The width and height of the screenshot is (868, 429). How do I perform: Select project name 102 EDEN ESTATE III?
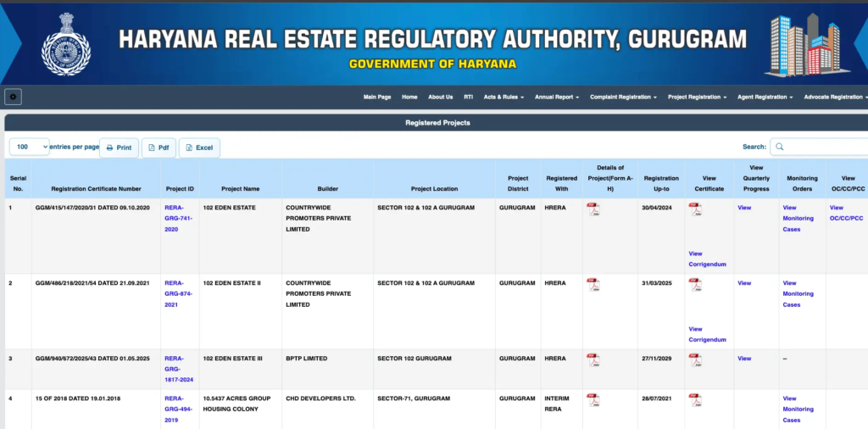click(x=232, y=358)
